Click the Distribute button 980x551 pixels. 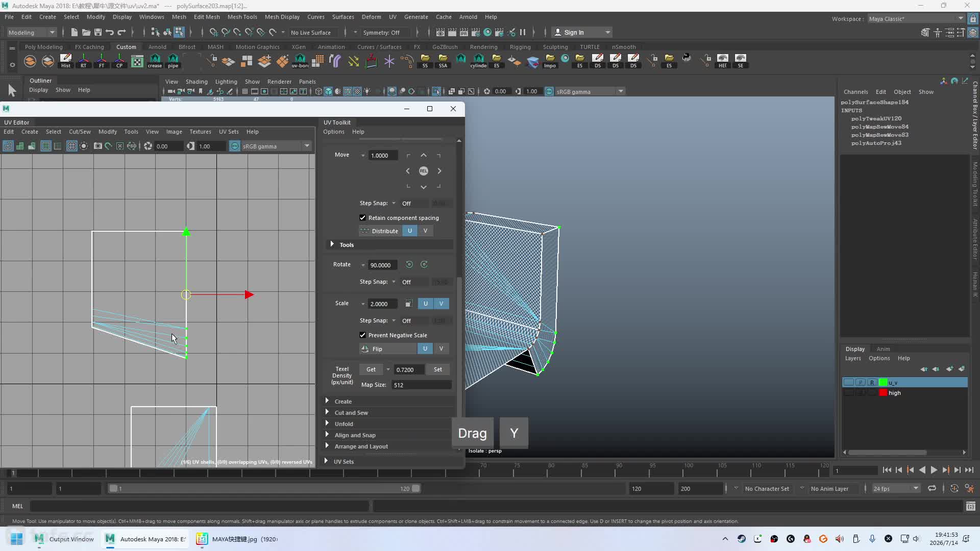pos(379,231)
